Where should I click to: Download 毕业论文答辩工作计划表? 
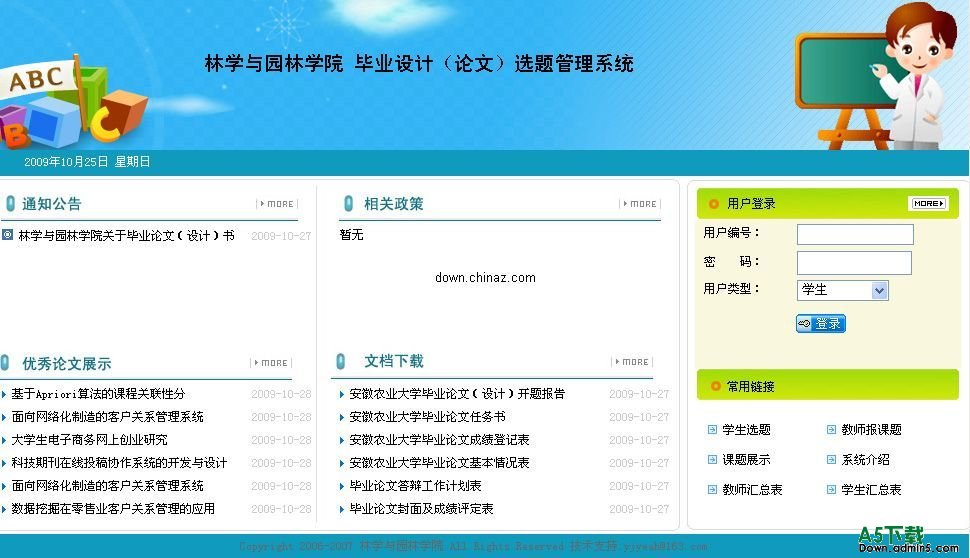coord(415,486)
